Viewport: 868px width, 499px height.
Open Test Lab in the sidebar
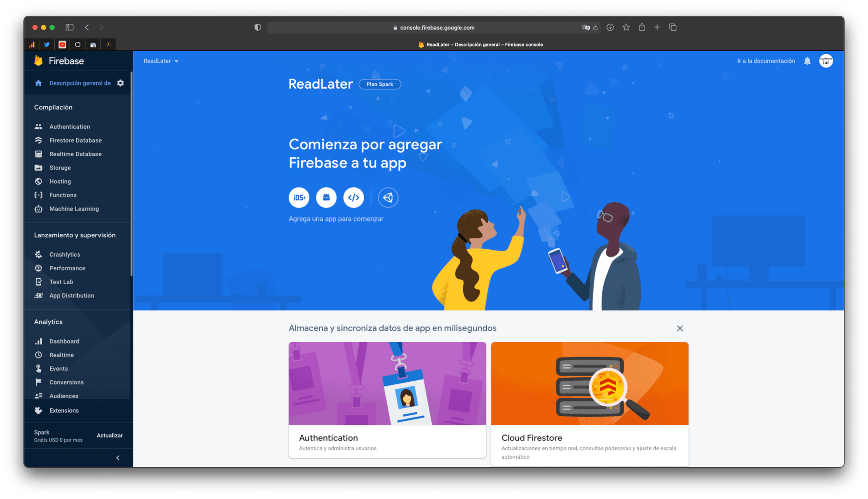pos(61,282)
